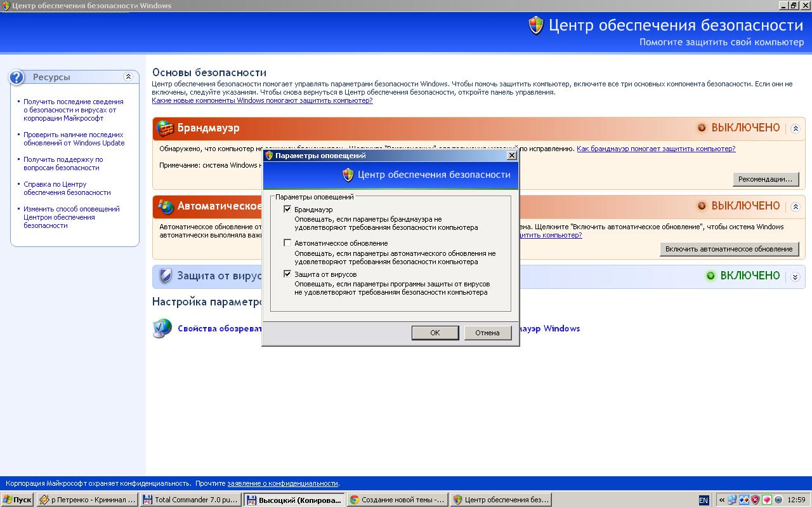This screenshot has width=812, height=508.
Task: Click the red ВЫКЛЮЧЕНО indicator for Брандмауэр
Action: click(702, 128)
